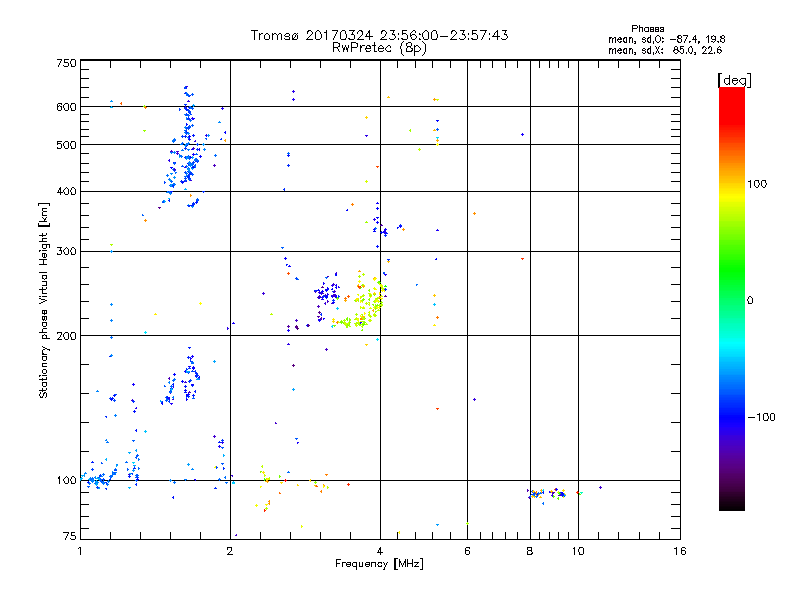Click the colorbar tick label '-100'
This screenshot has height=600, width=800.
tap(761, 417)
